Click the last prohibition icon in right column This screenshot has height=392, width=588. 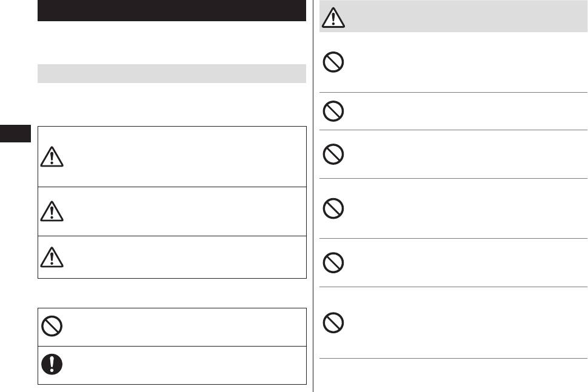coord(333,322)
